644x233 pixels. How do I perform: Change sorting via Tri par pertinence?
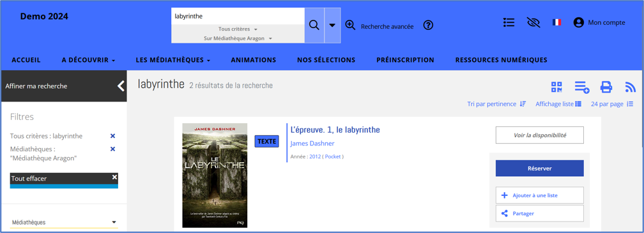pyautogui.click(x=496, y=104)
